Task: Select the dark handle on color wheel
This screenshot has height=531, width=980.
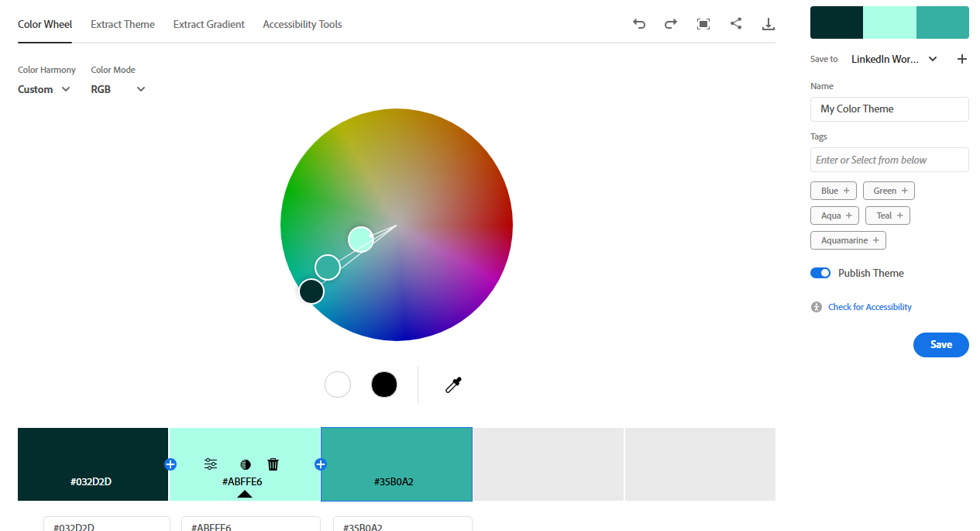Action: (x=311, y=291)
